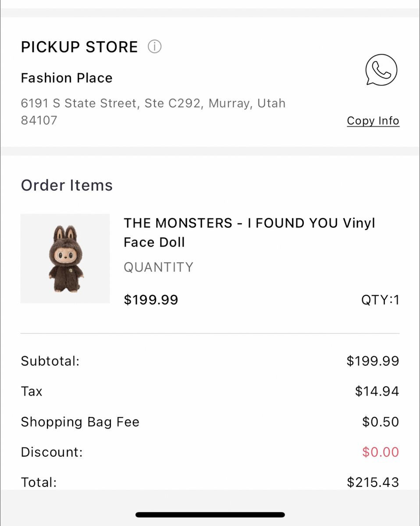Click the Copy Info link
Image resolution: width=420 pixels, height=526 pixels.
(x=373, y=121)
